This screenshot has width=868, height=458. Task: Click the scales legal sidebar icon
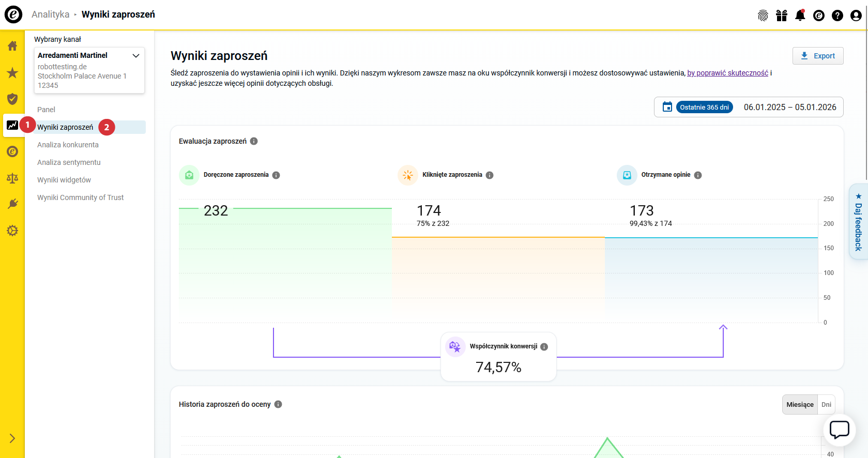pyautogui.click(x=12, y=178)
